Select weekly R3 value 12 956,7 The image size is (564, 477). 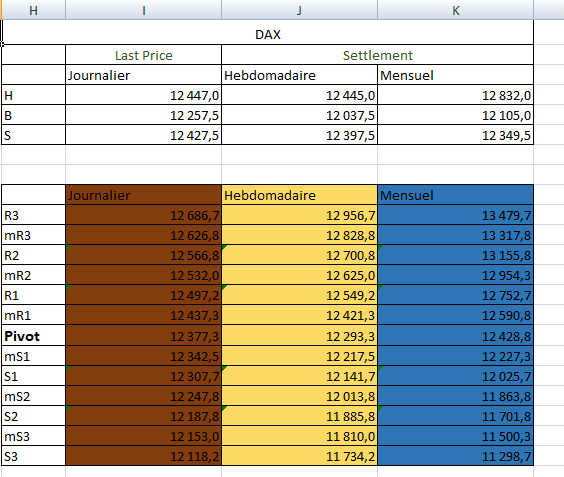point(299,215)
